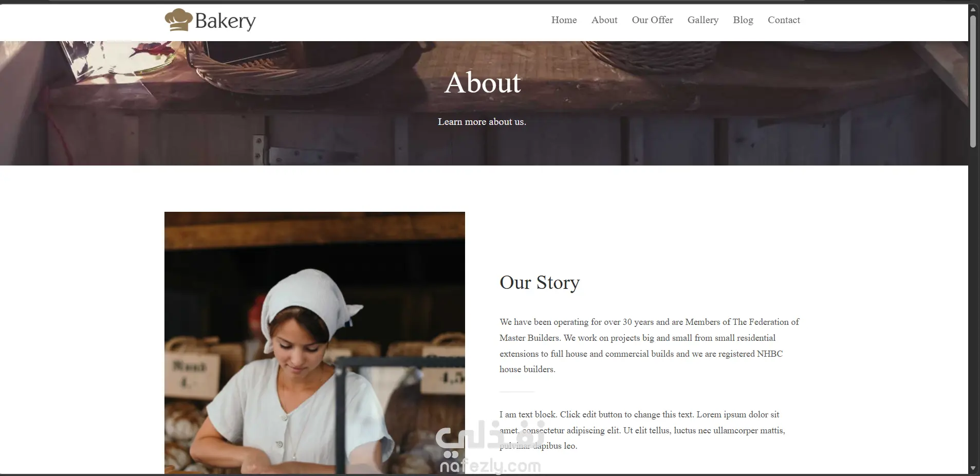Open the Blog navigation link

tap(743, 20)
